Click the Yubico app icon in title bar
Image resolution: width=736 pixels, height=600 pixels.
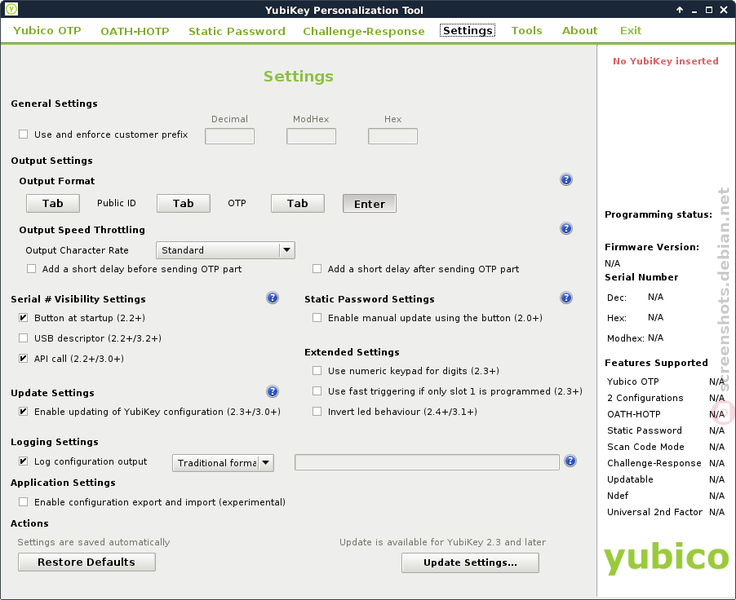[11, 9]
